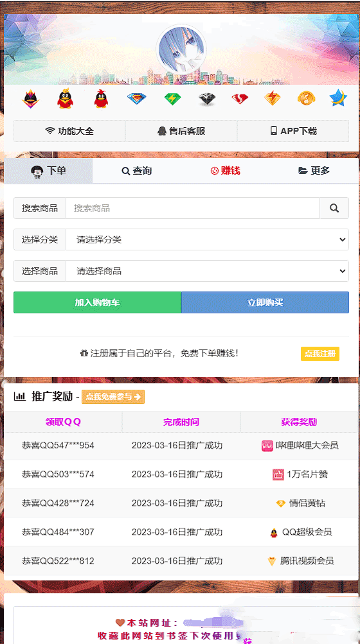Click the QQ超级会员 reward text

tap(307, 532)
